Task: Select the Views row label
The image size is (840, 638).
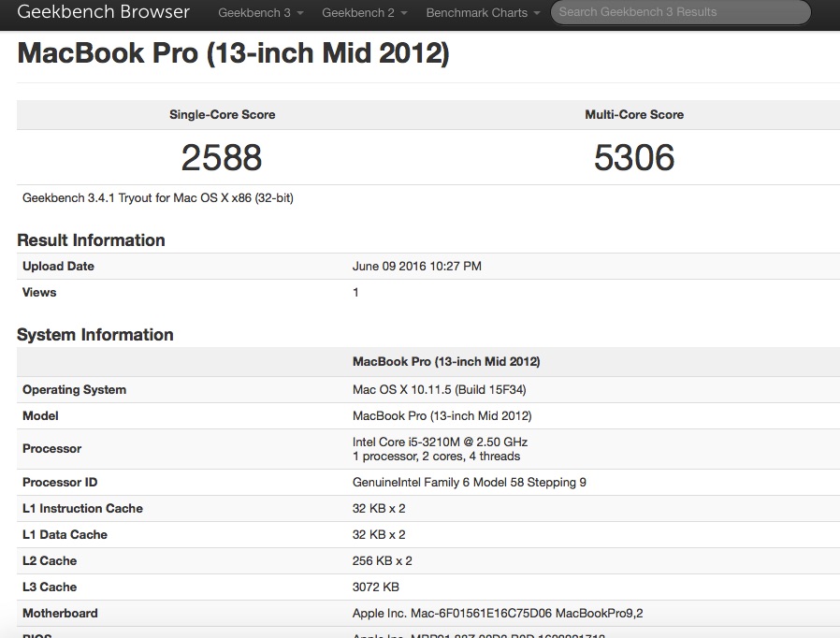Action: 39,293
